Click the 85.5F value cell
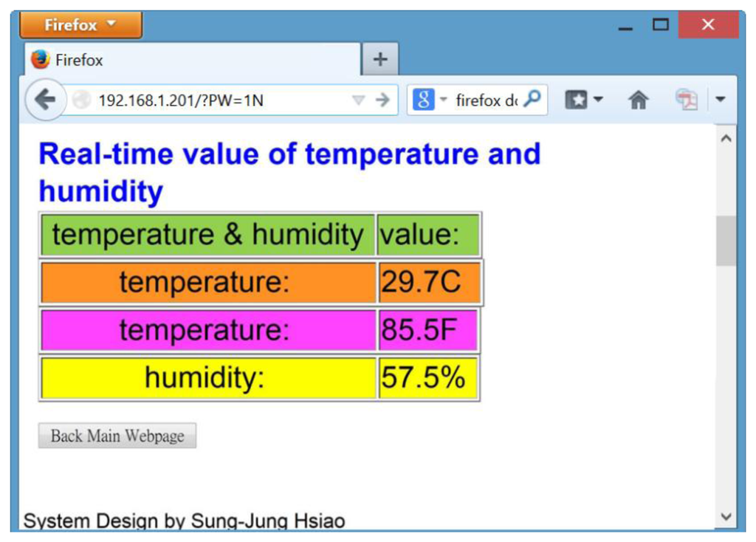Screen dimensions: 756x542 click(x=428, y=330)
